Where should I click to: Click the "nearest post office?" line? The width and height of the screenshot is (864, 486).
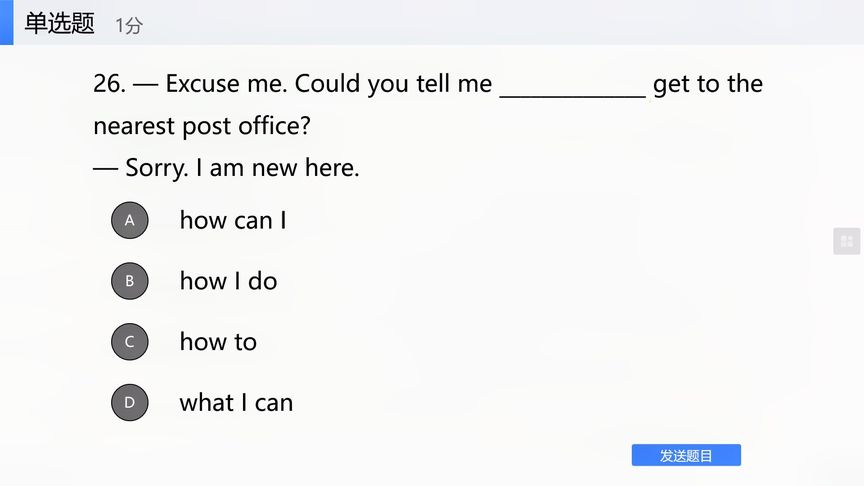point(202,126)
